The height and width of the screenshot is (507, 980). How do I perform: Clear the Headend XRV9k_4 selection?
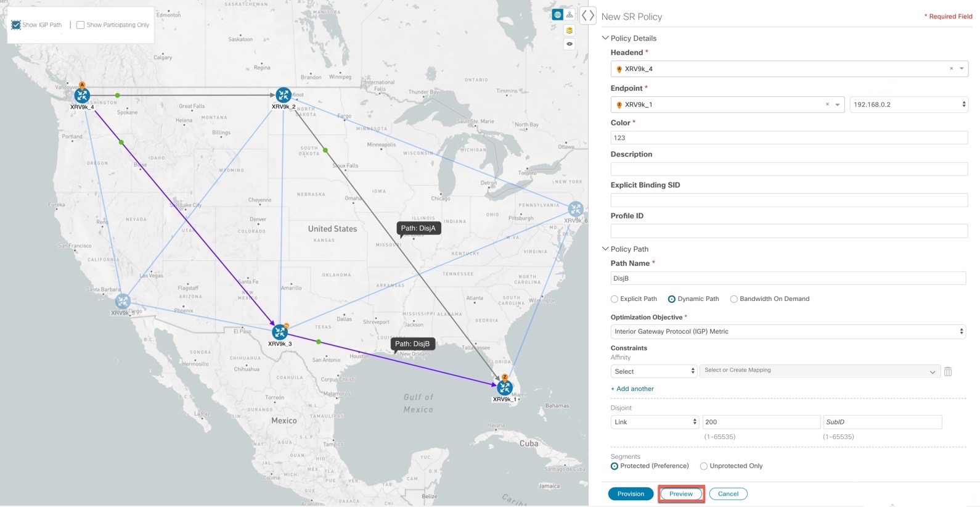(951, 68)
